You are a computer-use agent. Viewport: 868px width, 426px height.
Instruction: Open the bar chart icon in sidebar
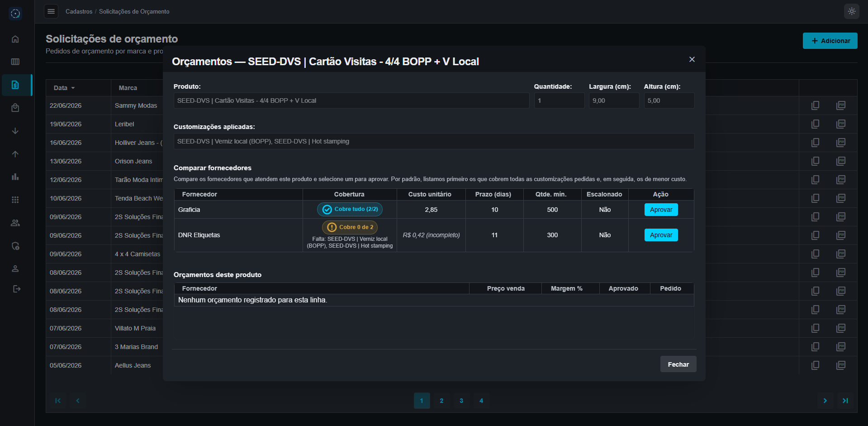15,177
